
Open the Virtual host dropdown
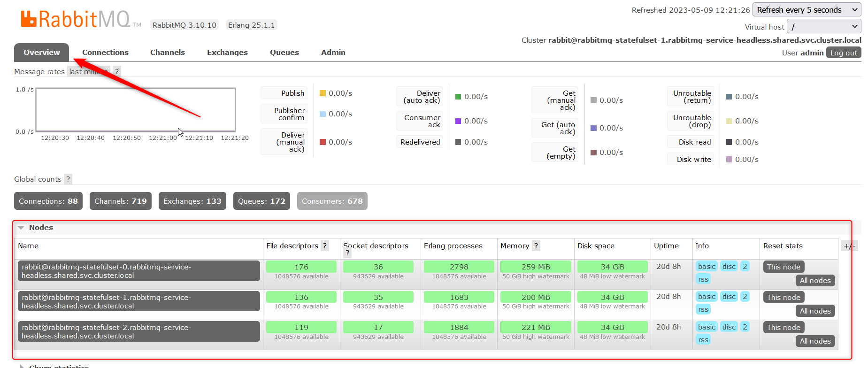click(823, 27)
